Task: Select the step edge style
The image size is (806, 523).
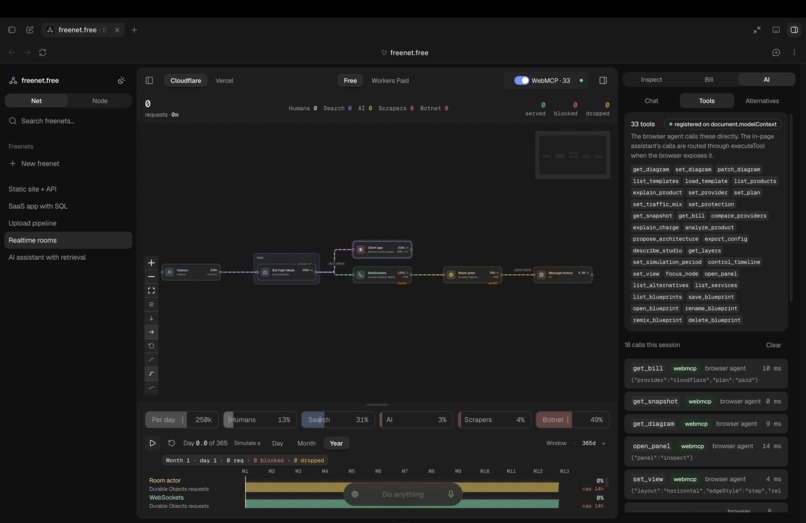Action: tap(151, 374)
